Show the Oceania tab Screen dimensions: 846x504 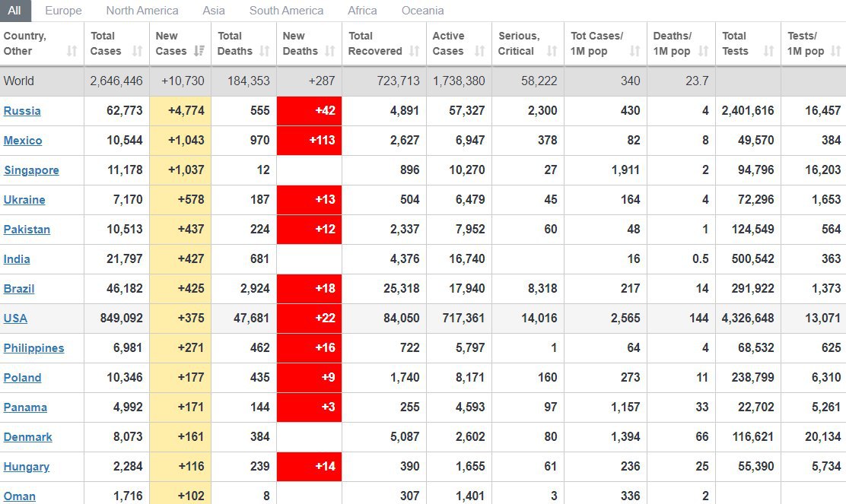(x=422, y=11)
